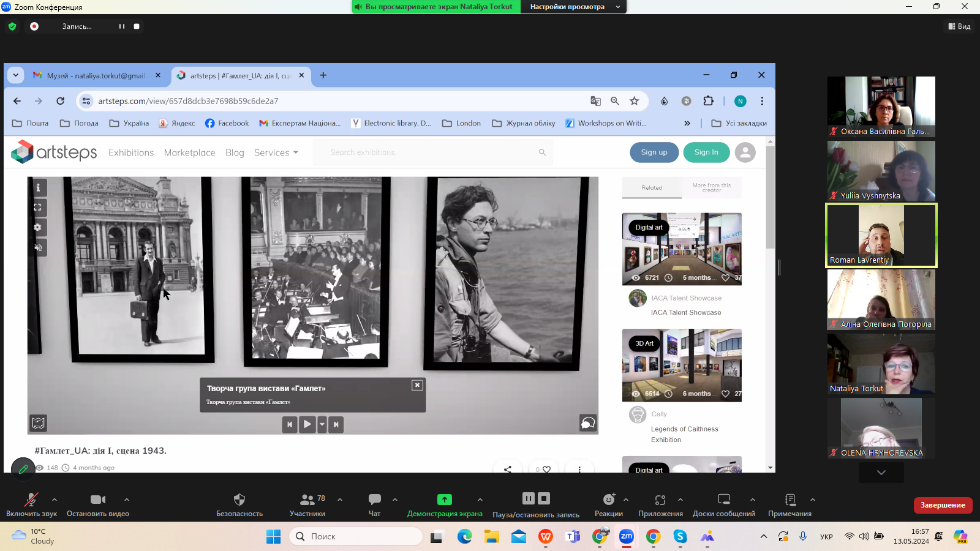Open the exhibition map icon
The image size is (980, 551).
click(38, 423)
